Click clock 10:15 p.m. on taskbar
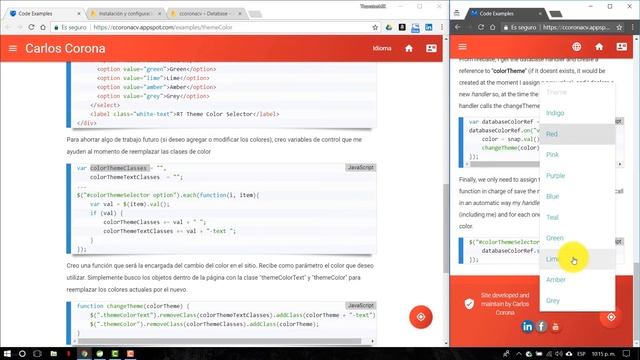The image size is (640, 360). pyautogui.click(x=603, y=353)
